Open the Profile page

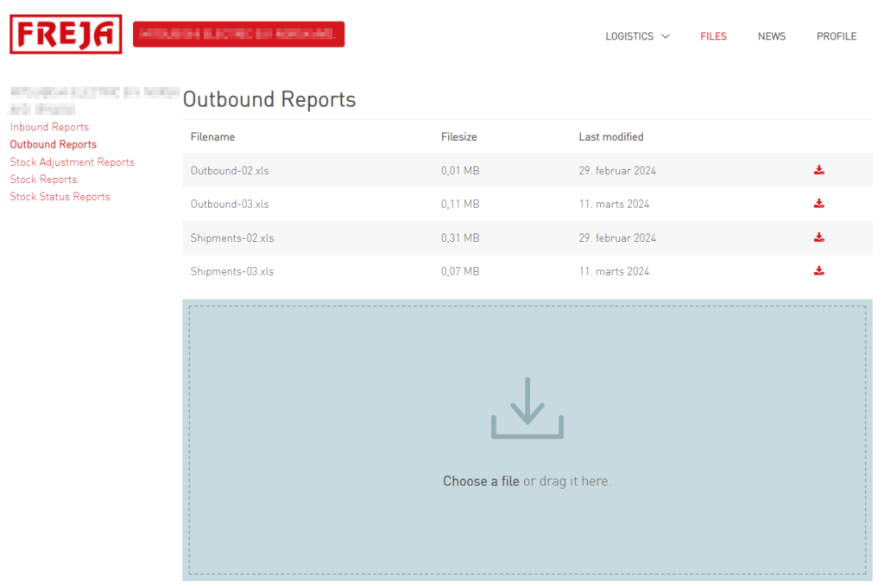(836, 36)
